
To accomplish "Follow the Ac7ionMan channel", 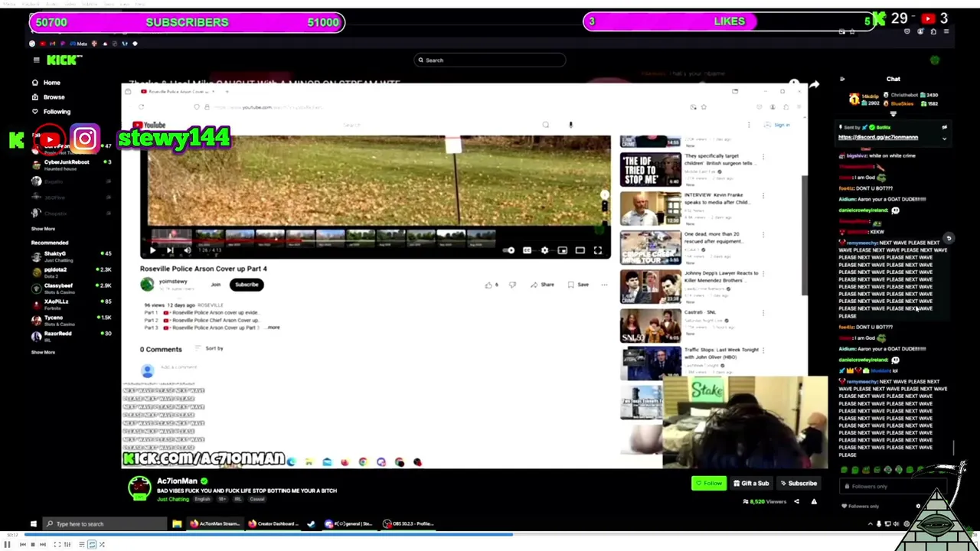I will tap(709, 484).
